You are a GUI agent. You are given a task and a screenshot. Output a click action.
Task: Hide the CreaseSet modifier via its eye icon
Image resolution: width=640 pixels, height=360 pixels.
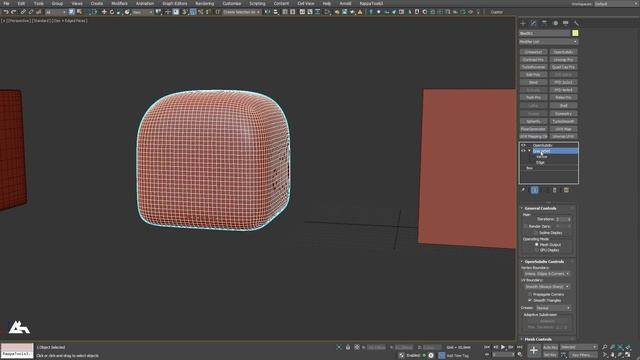click(x=523, y=151)
